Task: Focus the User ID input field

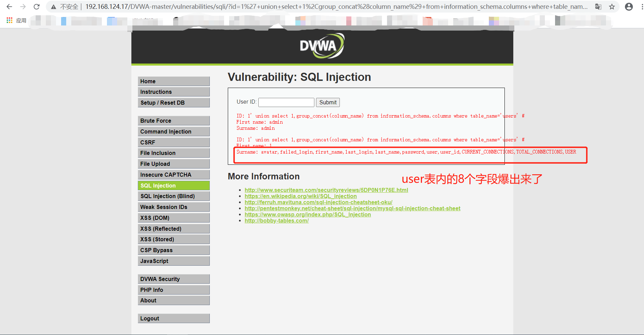Action: pyautogui.click(x=286, y=102)
